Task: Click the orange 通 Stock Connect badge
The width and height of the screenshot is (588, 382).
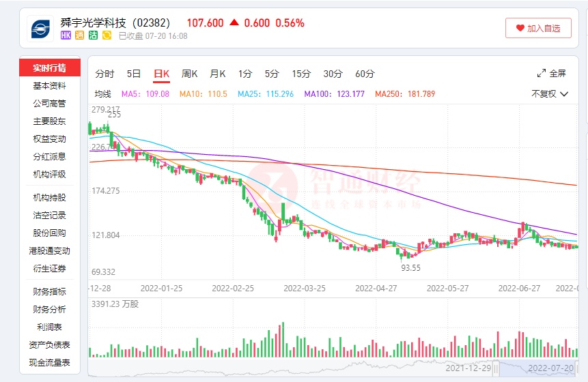Action: point(80,35)
